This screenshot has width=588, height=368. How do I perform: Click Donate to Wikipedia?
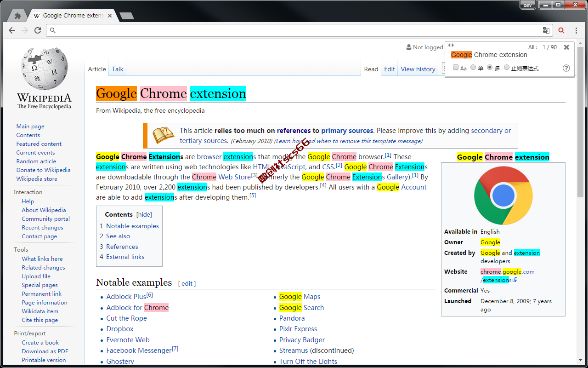[44, 170]
